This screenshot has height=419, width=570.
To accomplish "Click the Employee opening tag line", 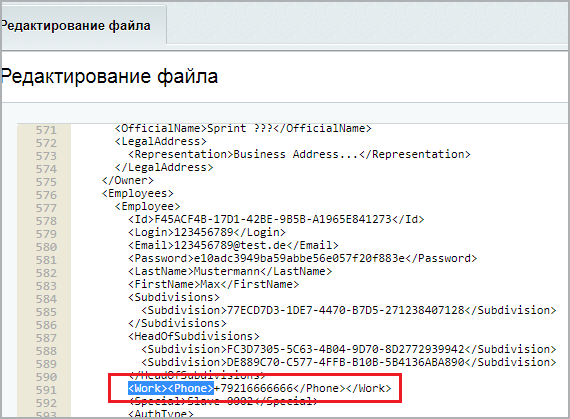I will point(148,206).
